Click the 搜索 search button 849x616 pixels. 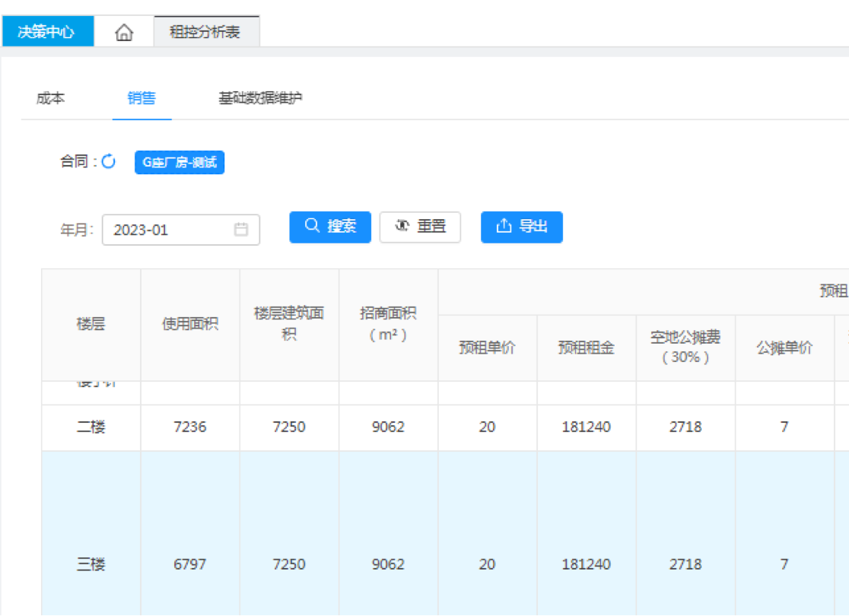coord(330,227)
